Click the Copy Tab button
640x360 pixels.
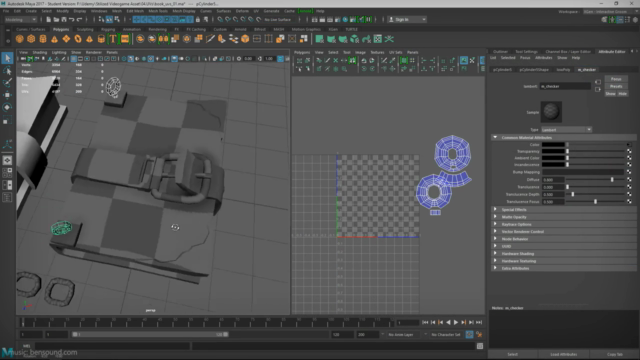[615, 354]
